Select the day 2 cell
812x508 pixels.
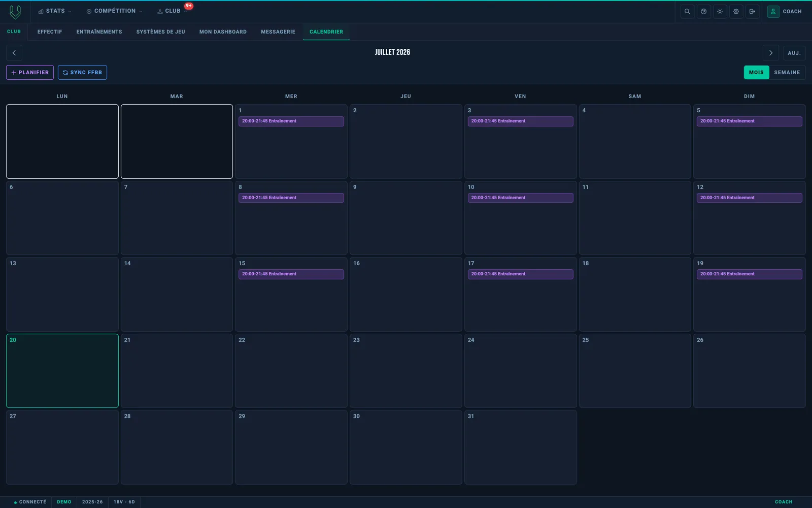406,142
